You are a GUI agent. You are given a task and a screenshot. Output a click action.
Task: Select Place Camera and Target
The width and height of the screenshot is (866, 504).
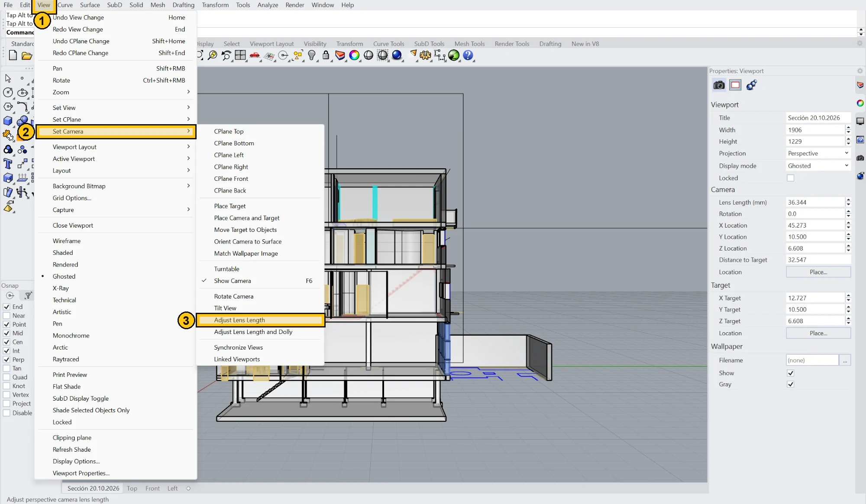[x=260, y=218]
